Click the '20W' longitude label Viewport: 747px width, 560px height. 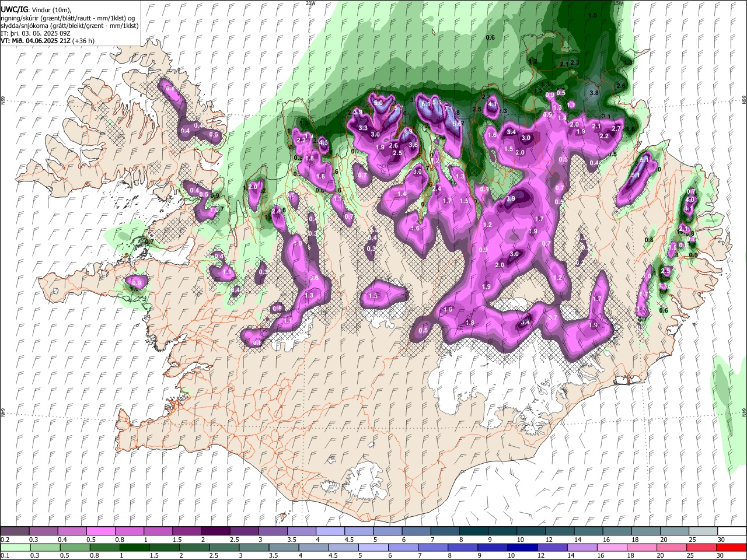click(x=310, y=3)
